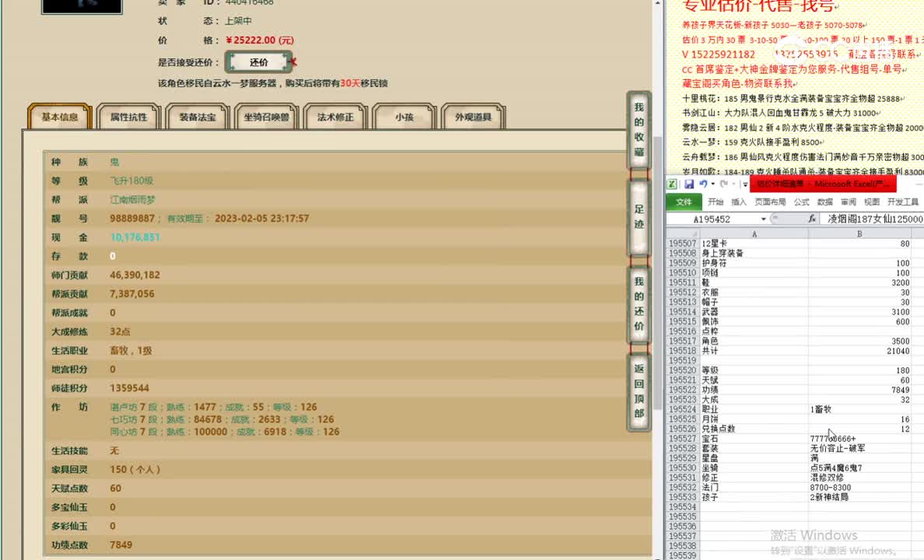924x560 pixels.
Task: Click the formula bar with 凌烟阁187女仙
Action: click(872, 219)
